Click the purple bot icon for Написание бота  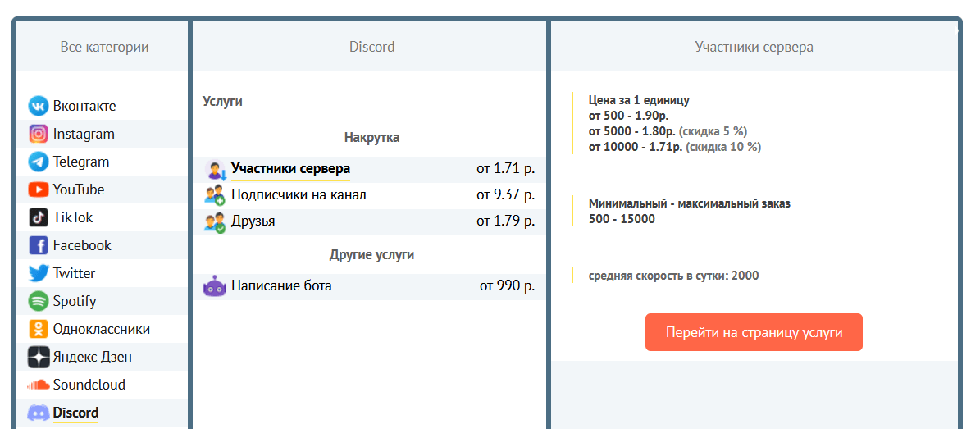pyautogui.click(x=215, y=286)
